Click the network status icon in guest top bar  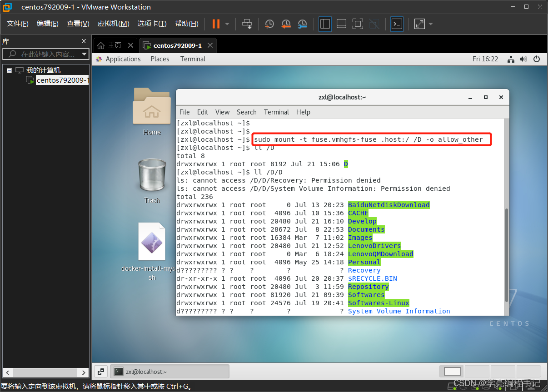pyautogui.click(x=511, y=59)
